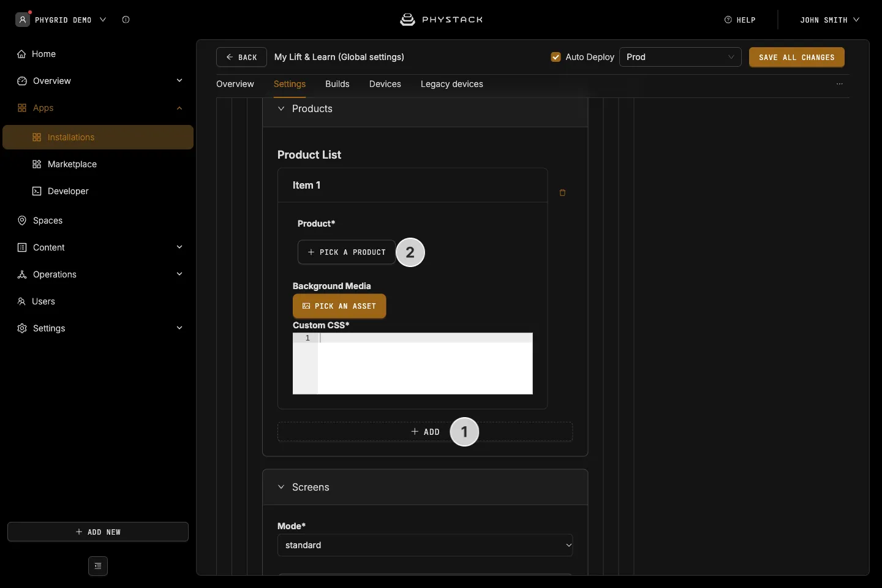
Task: Click the Operations icon in sidebar
Action: [x=22, y=274]
